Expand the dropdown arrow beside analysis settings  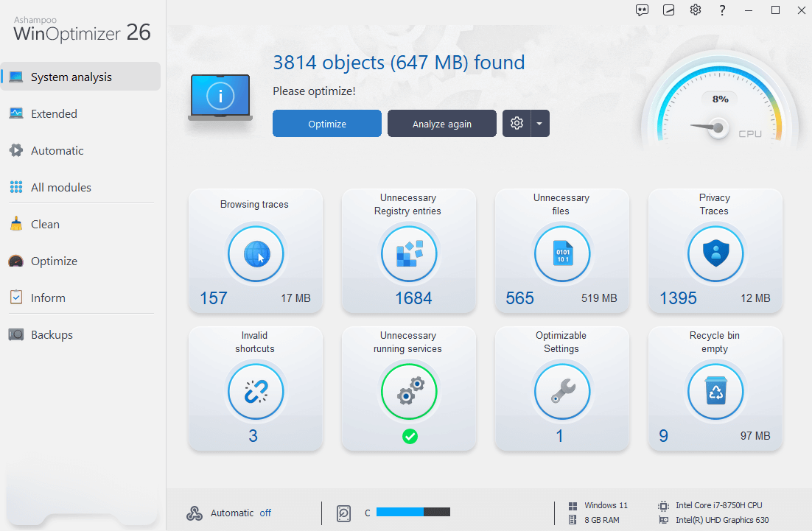coord(539,123)
